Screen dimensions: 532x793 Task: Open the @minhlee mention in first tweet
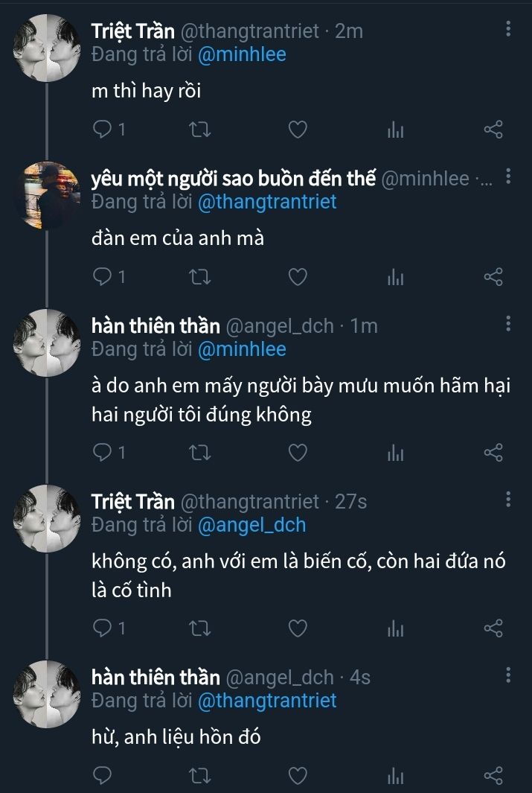[243, 55]
